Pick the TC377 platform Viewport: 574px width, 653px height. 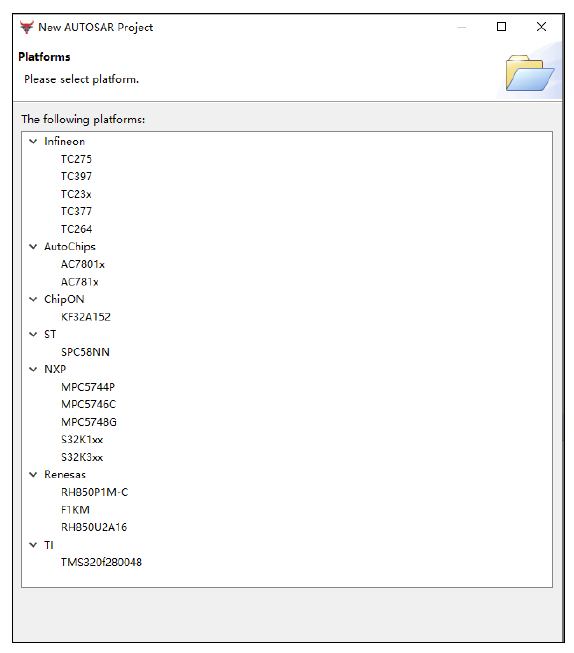(76, 212)
